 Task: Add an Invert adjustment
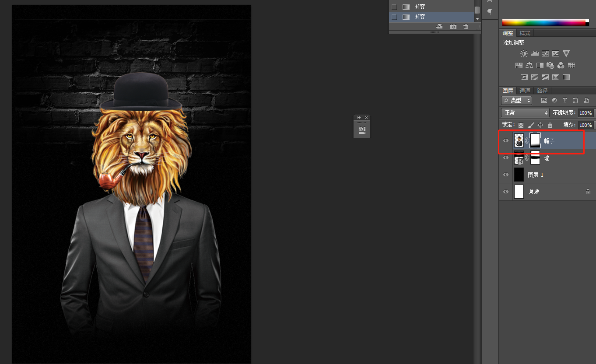point(524,77)
